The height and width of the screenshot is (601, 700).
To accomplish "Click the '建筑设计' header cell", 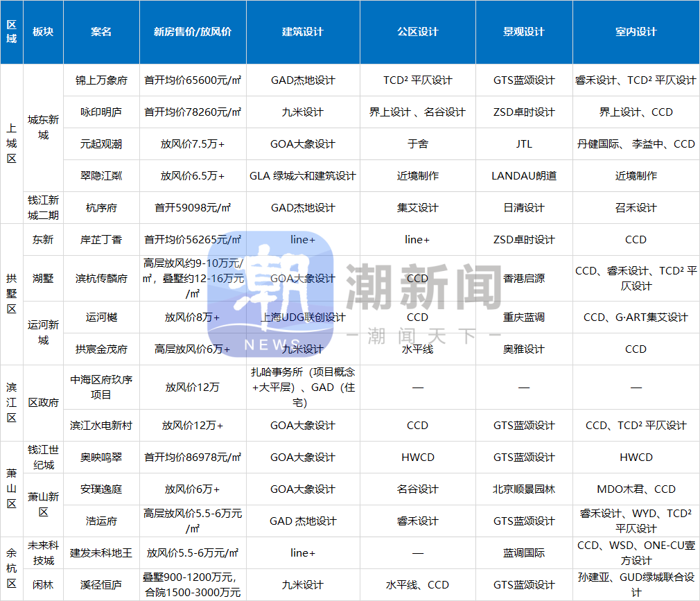I will pos(303,32).
